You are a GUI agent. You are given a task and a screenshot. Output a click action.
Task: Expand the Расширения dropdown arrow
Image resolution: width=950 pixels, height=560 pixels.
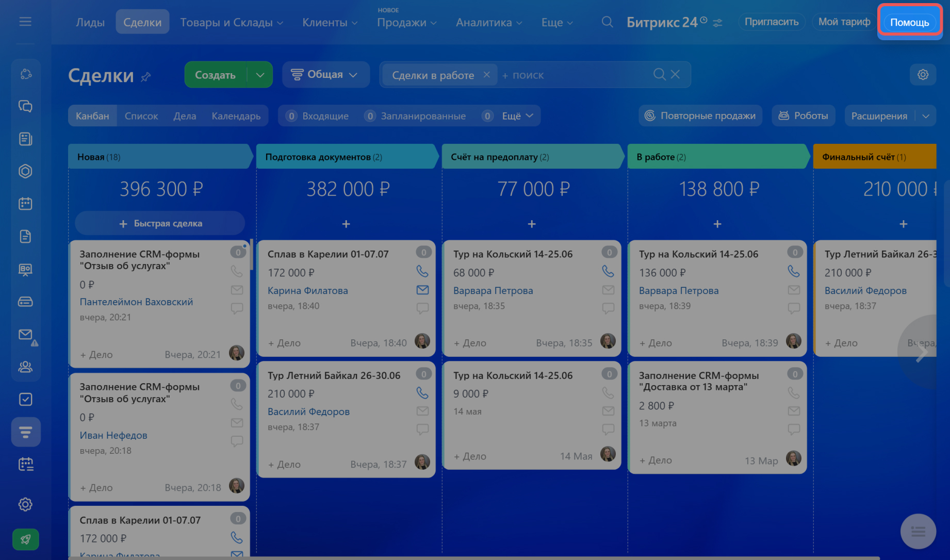[x=926, y=116]
